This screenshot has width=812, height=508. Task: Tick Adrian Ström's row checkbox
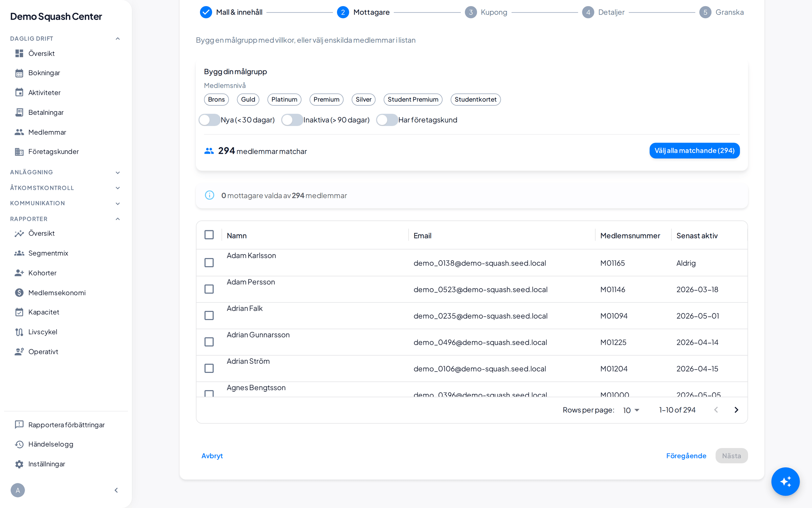[x=209, y=368]
